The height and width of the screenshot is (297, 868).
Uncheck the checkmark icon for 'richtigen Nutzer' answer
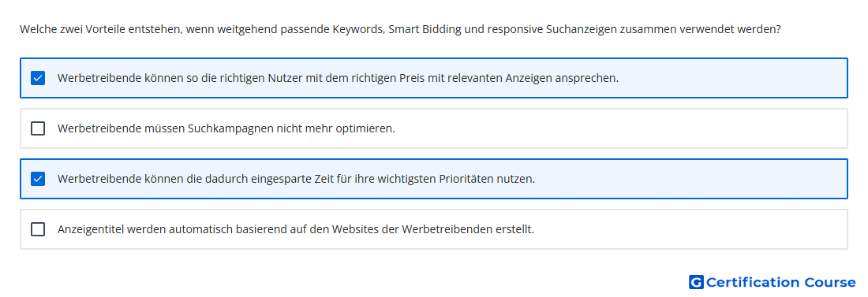38,78
